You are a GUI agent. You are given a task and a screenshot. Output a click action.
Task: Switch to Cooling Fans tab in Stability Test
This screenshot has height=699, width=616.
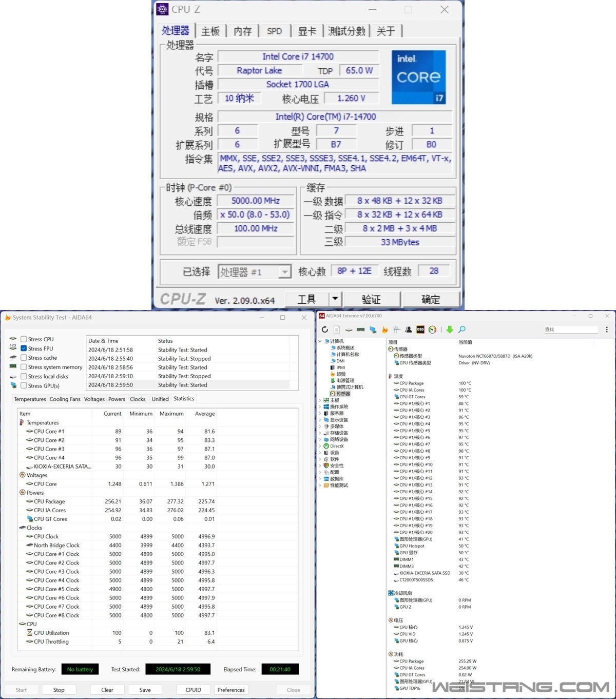(x=65, y=399)
